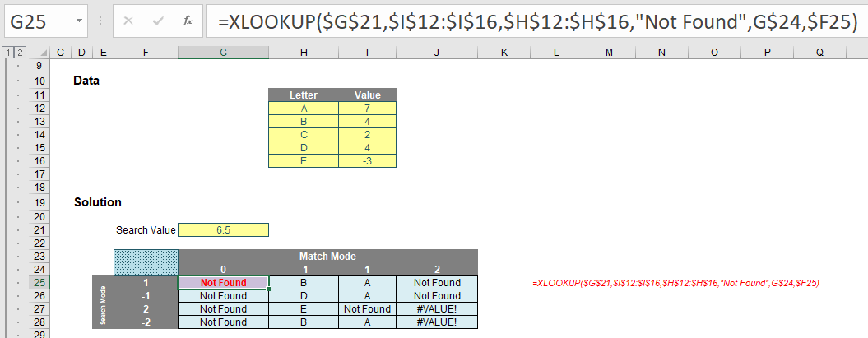Click the enter checkmark icon in formula bar
Image resolution: width=868 pixels, height=338 pixels.
(158, 21)
